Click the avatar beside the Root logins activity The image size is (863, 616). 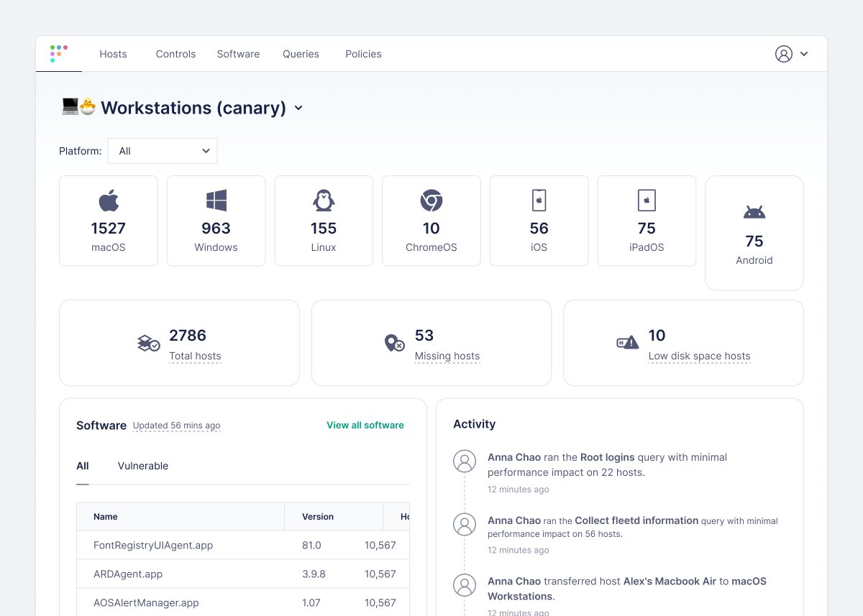tap(465, 461)
